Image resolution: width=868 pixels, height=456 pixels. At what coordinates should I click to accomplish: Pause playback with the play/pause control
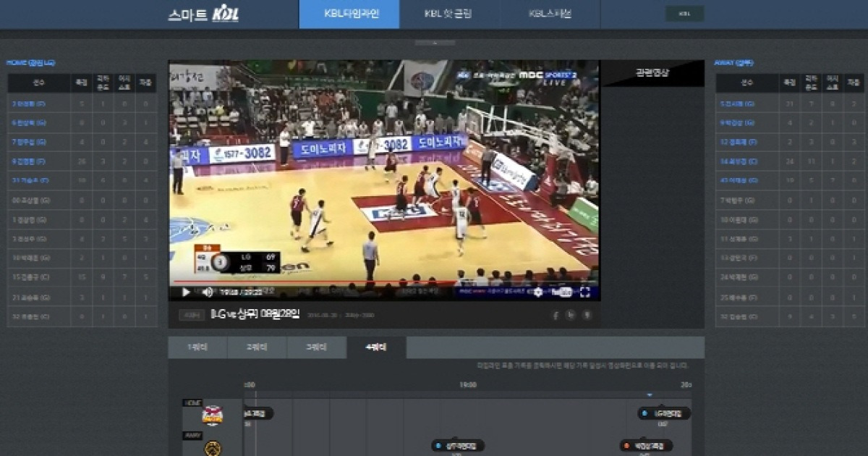point(185,292)
